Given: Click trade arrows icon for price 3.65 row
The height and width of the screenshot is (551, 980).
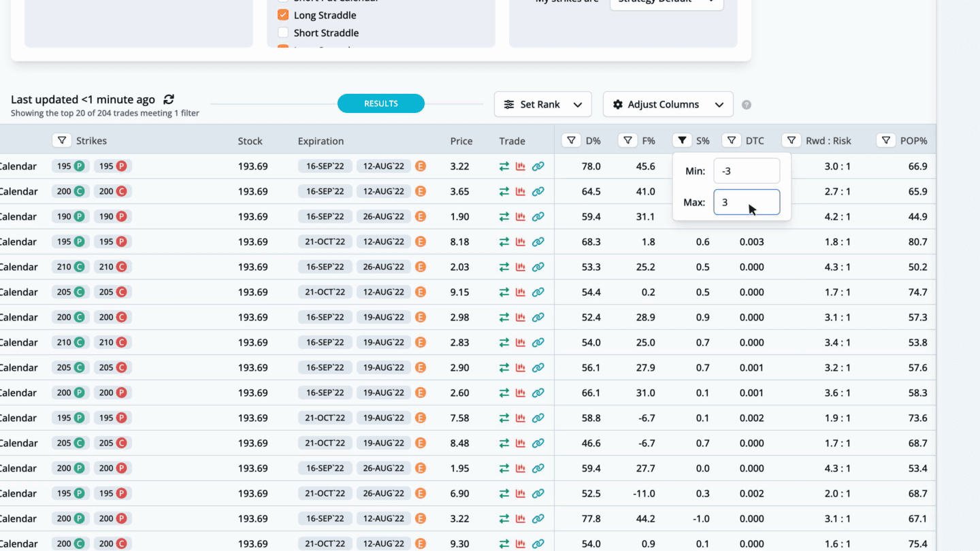Looking at the screenshot, I should (x=504, y=192).
